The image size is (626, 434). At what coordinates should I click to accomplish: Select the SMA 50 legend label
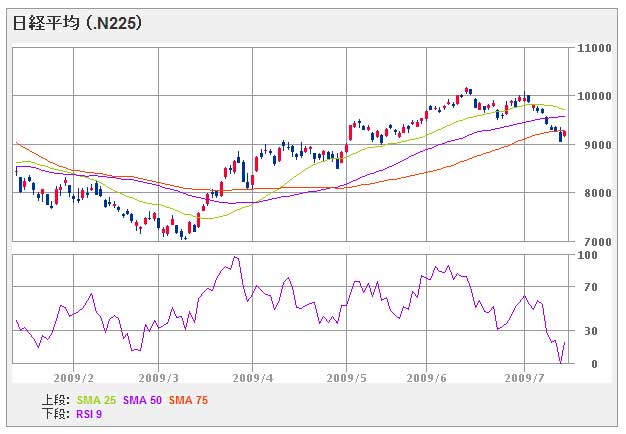coord(143,400)
